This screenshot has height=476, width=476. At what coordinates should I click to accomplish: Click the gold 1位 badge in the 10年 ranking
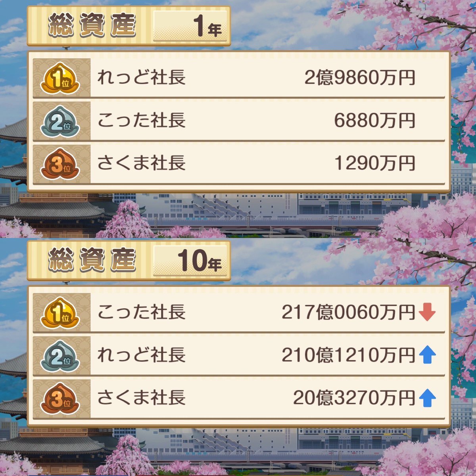[x=60, y=313]
